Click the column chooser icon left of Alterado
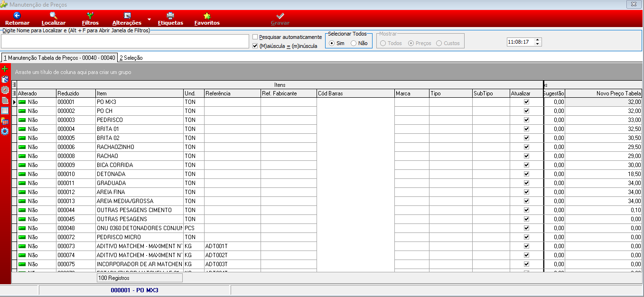 [14, 93]
